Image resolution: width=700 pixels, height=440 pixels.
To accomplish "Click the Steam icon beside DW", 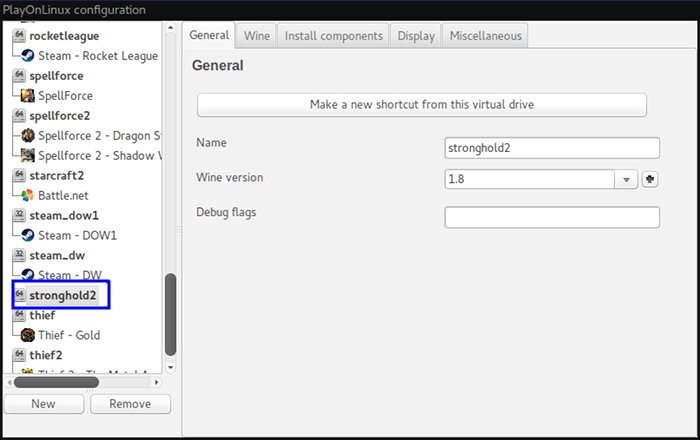I will click(28, 274).
